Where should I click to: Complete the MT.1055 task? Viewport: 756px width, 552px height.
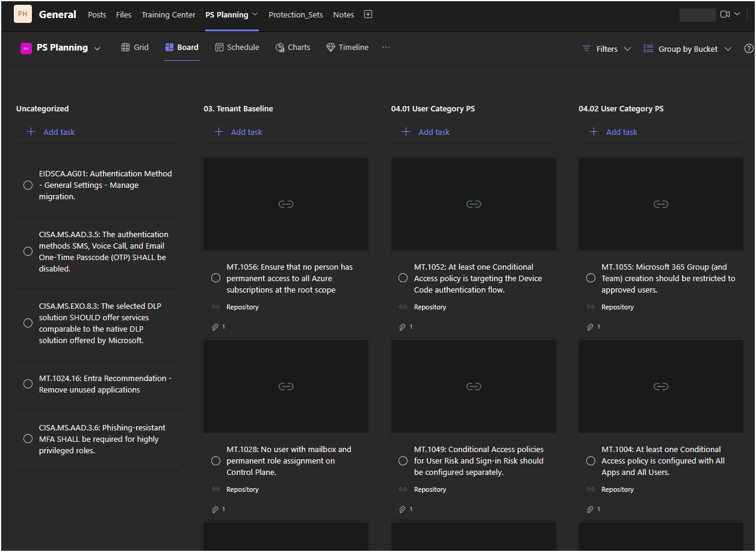point(590,278)
